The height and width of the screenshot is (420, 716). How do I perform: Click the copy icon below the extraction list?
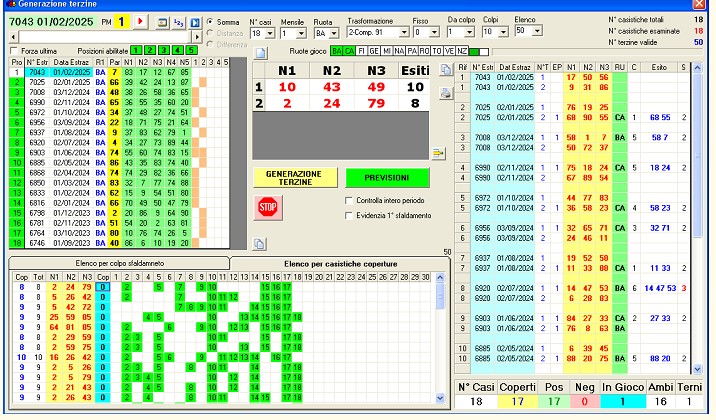(x=258, y=244)
